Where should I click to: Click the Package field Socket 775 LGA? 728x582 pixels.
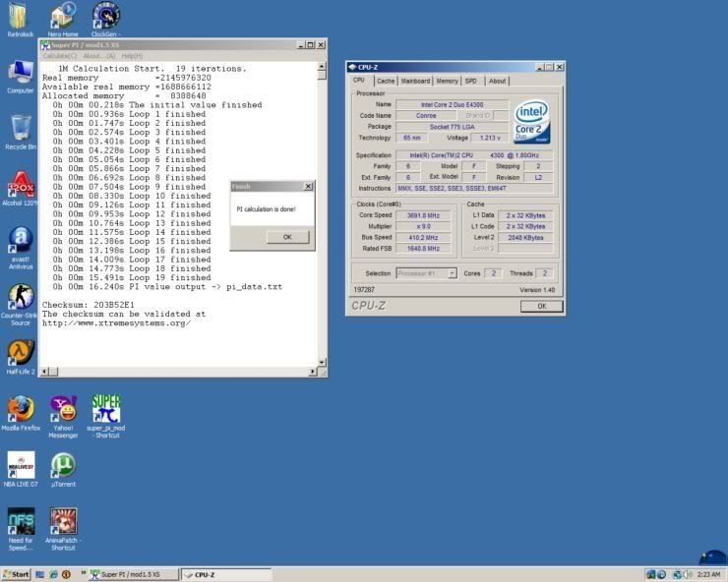pyautogui.click(x=453, y=127)
